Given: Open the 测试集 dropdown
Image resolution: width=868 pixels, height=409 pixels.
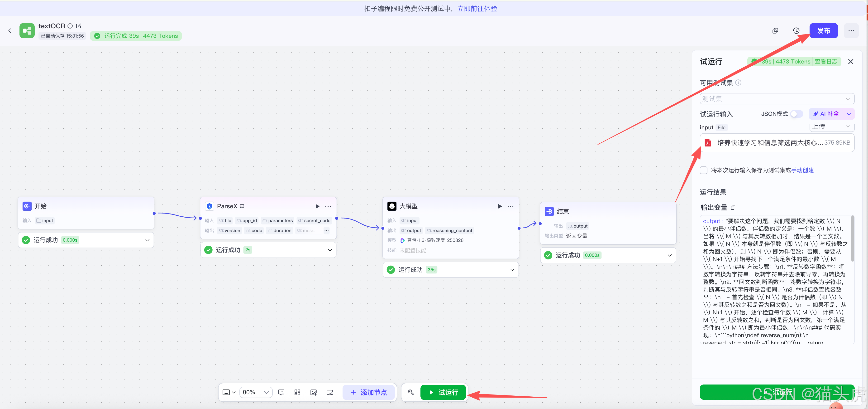Looking at the screenshot, I should coord(777,99).
